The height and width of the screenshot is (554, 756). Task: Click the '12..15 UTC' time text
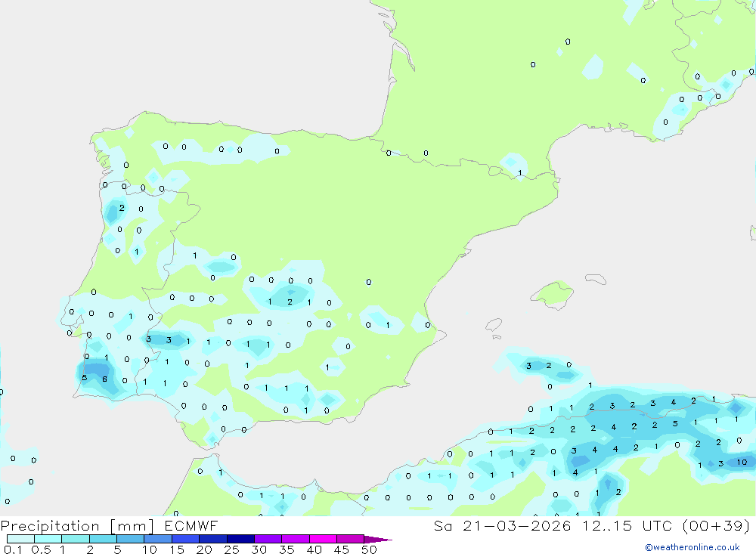click(626, 525)
